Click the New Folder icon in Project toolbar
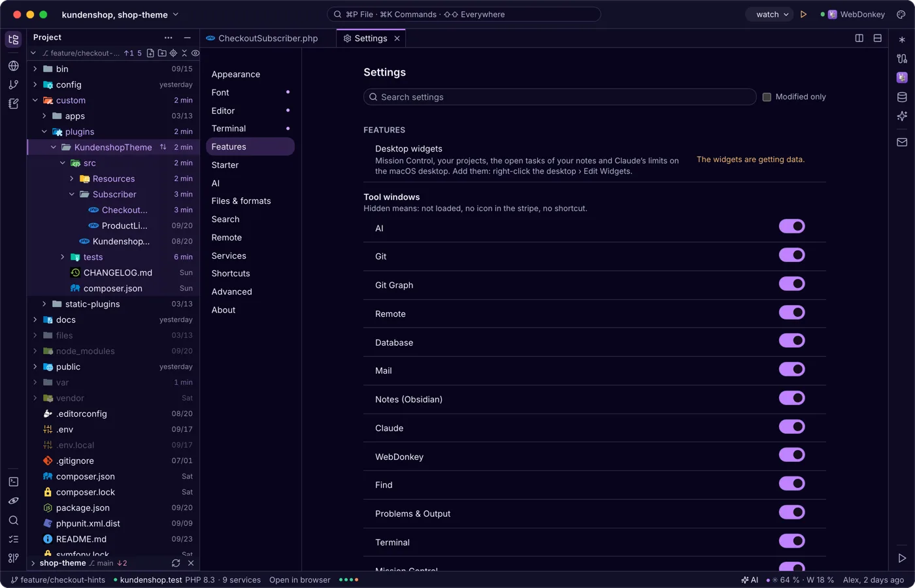This screenshot has height=588, width=915. pyautogui.click(x=162, y=53)
